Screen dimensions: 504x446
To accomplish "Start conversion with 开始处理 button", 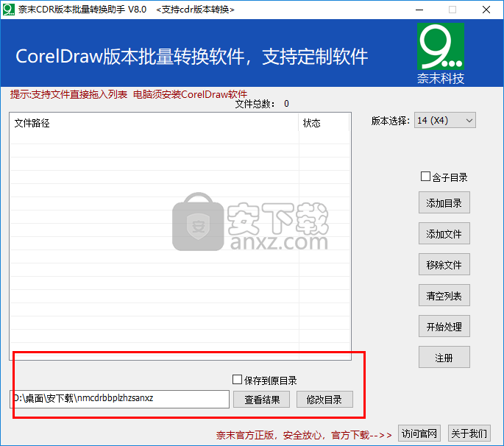I will pyautogui.click(x=444, y=327).
